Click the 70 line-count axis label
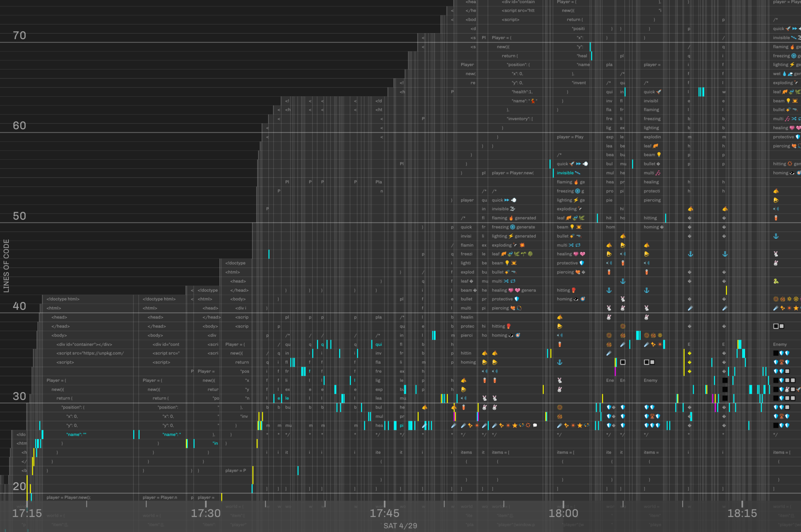This screenshot has height=532, width=801. 19,36
